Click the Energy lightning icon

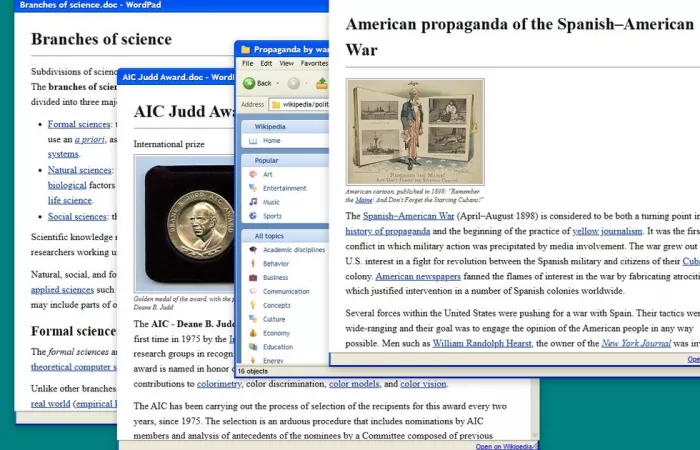click(x=253, y=360)
